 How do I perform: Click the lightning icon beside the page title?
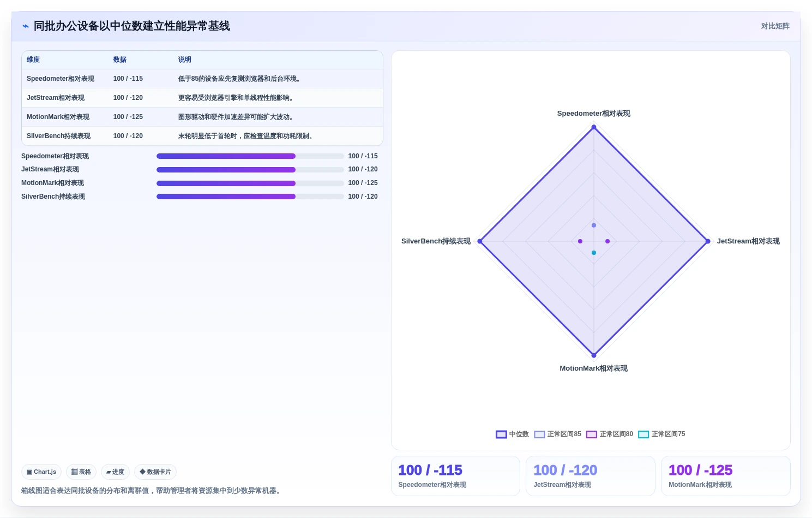[25, 26]
